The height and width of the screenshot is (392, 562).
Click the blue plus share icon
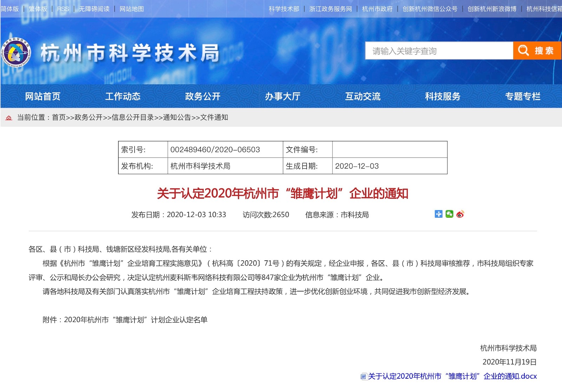[x=438, y=214]
